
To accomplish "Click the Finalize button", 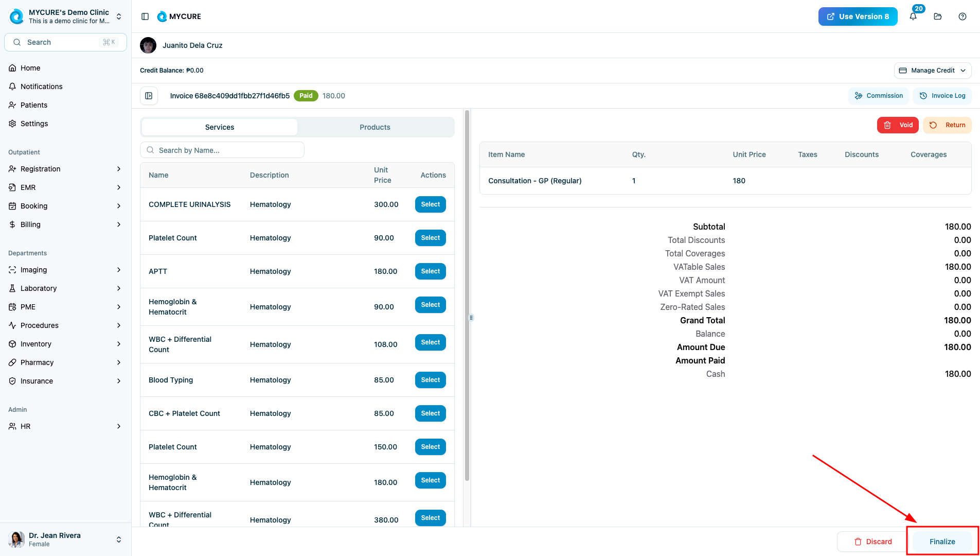I will (942, 542).
